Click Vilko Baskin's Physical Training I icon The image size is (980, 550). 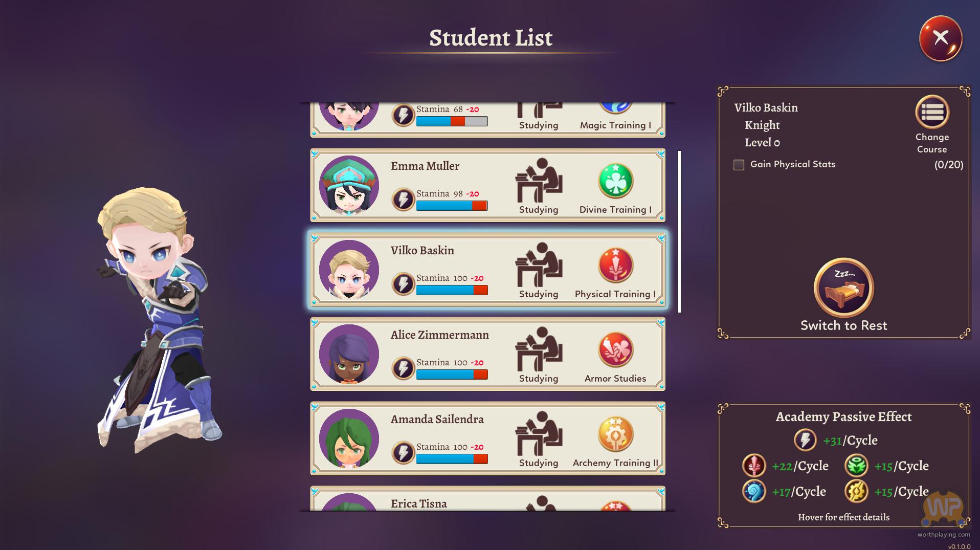(x=615, y=265)
